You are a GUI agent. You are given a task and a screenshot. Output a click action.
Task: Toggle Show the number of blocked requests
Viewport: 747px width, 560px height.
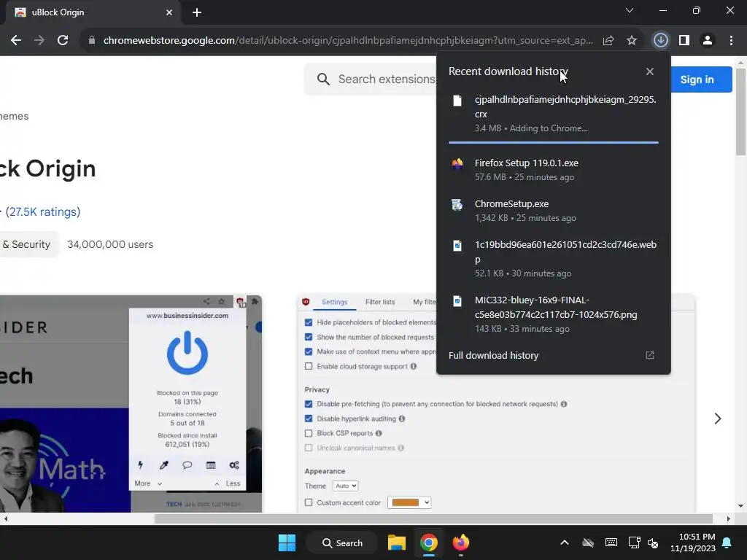pyautogui.click(x=309, y=337)
